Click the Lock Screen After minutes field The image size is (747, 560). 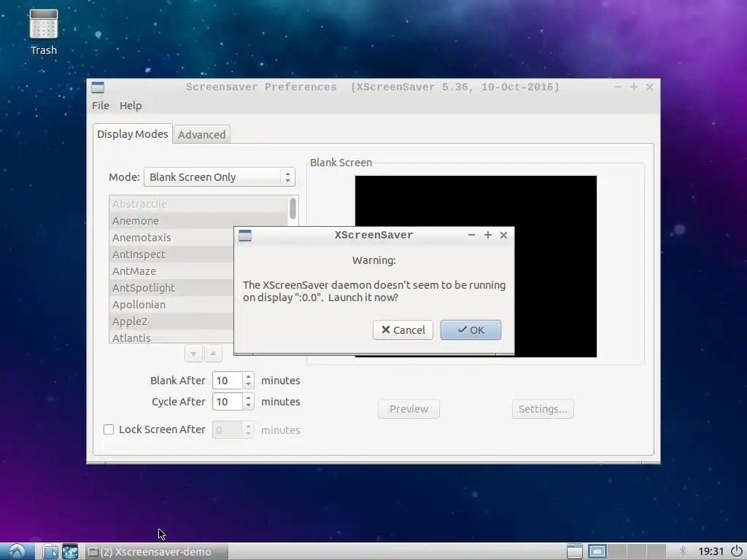click(228, 430)
